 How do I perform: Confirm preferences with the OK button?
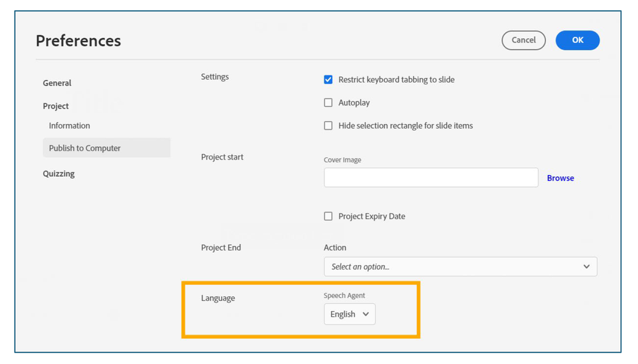[577, 40]
